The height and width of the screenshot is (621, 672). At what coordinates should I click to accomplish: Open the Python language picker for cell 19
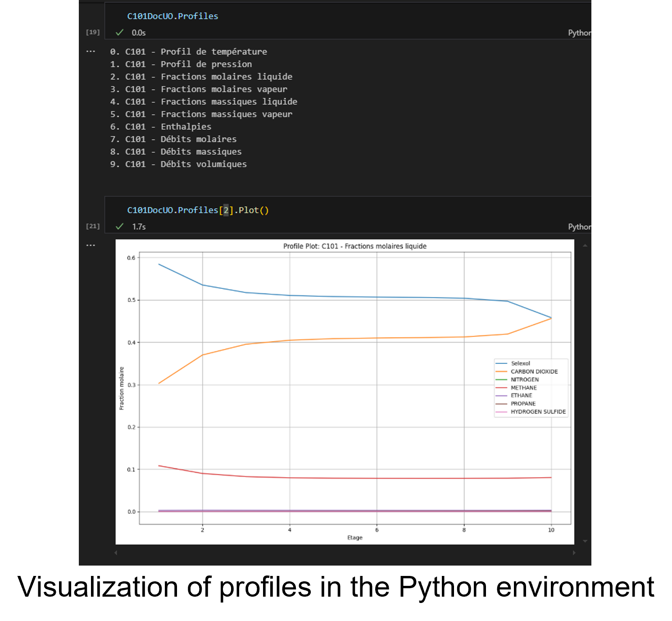pos(579,33)
